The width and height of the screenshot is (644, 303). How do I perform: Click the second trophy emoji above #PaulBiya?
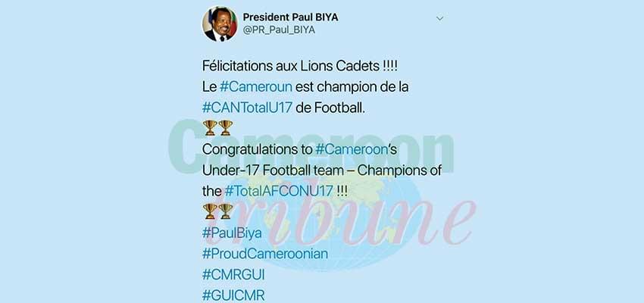click(x=226, y=211)
